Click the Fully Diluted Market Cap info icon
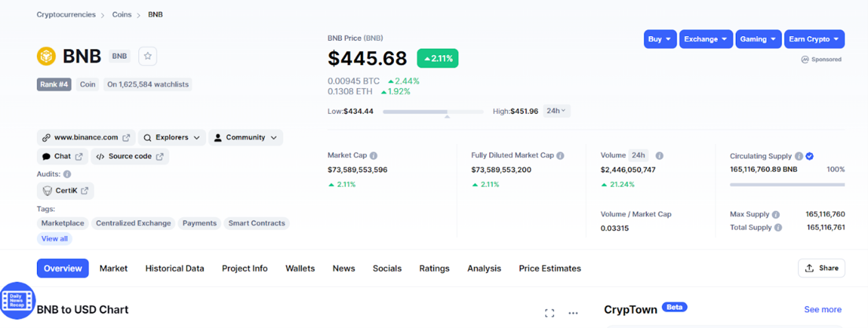This screenshot has width=868, height=328. pyautogui.click(x=560, y=156)
